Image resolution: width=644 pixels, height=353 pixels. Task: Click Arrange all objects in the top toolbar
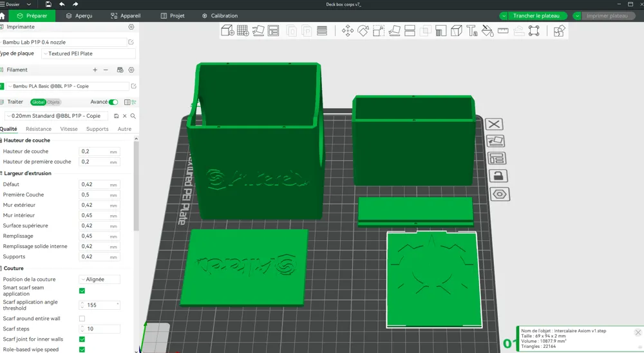point(274,30)
